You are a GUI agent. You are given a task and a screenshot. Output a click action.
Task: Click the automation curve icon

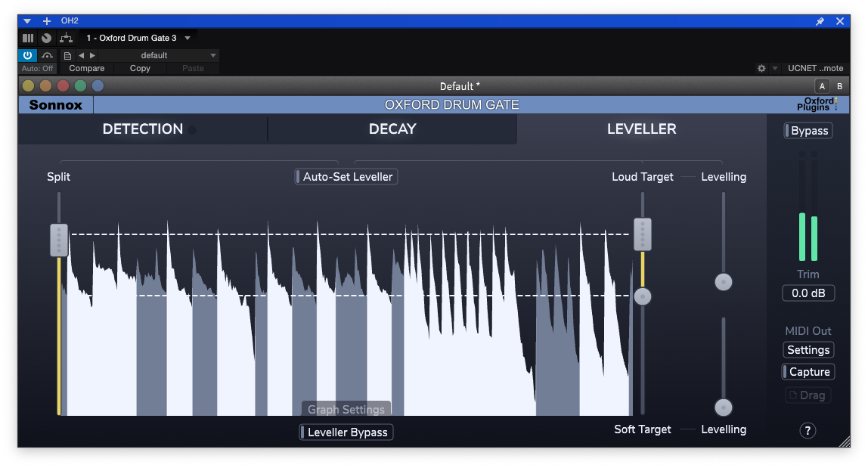47,55
